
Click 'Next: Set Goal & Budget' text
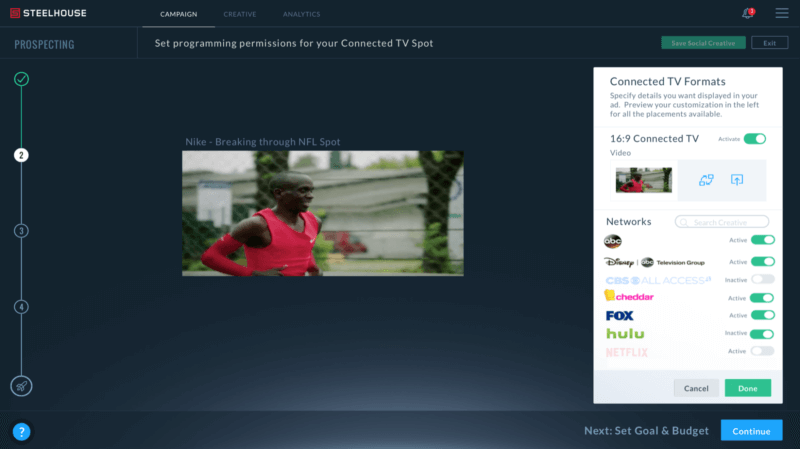(x=646, y=431)
